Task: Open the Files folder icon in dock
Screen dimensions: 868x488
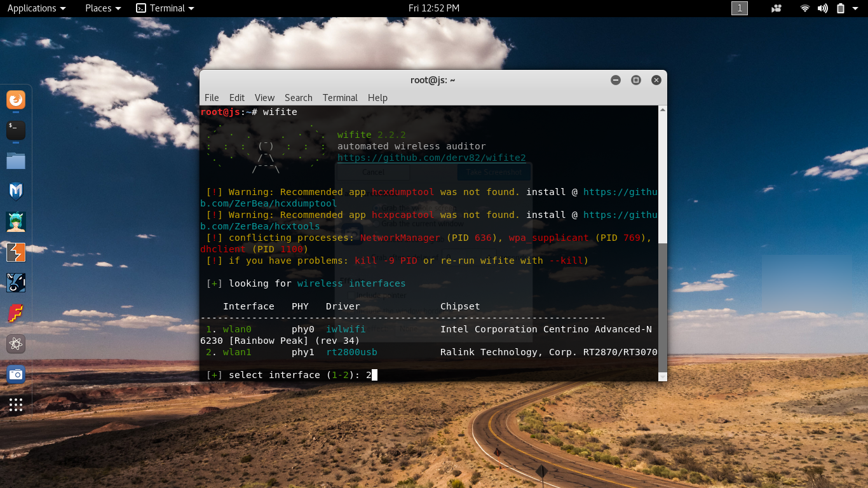Action: click(16, 161)
